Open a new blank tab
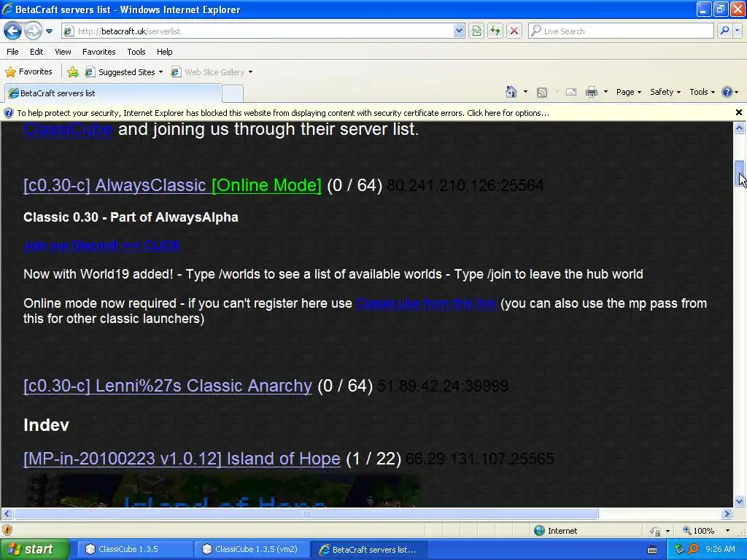This screenshot has height=560, width=747. click(x=233, y=94)
